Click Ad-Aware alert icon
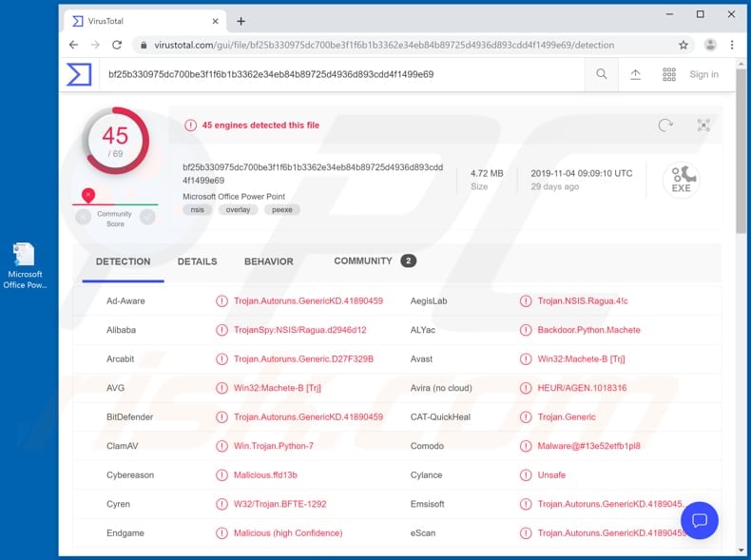Viewport: 751px width, 560px height. coord(221,301)
